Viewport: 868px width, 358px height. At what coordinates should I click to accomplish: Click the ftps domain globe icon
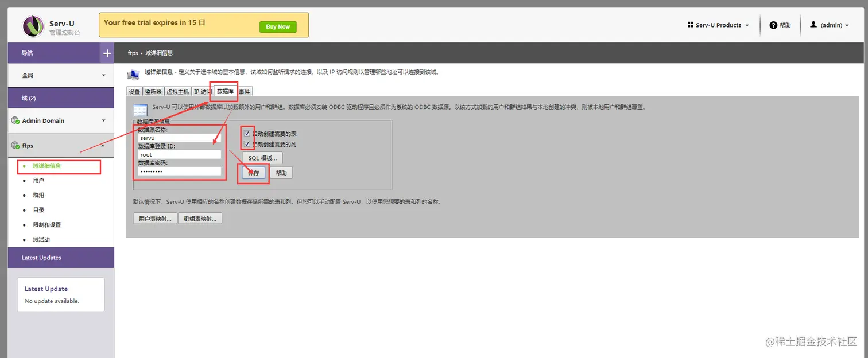[15, 146]
